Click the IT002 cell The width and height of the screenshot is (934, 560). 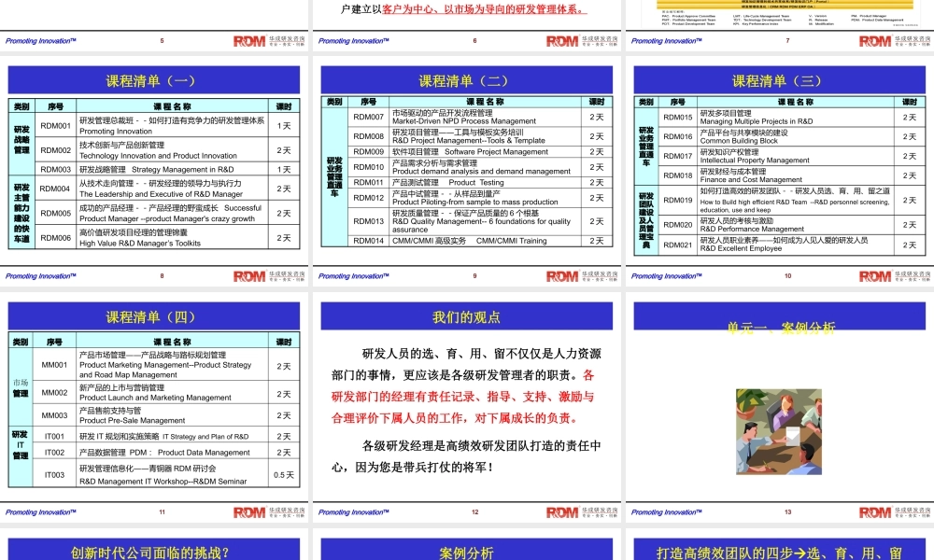click(54, 453)
